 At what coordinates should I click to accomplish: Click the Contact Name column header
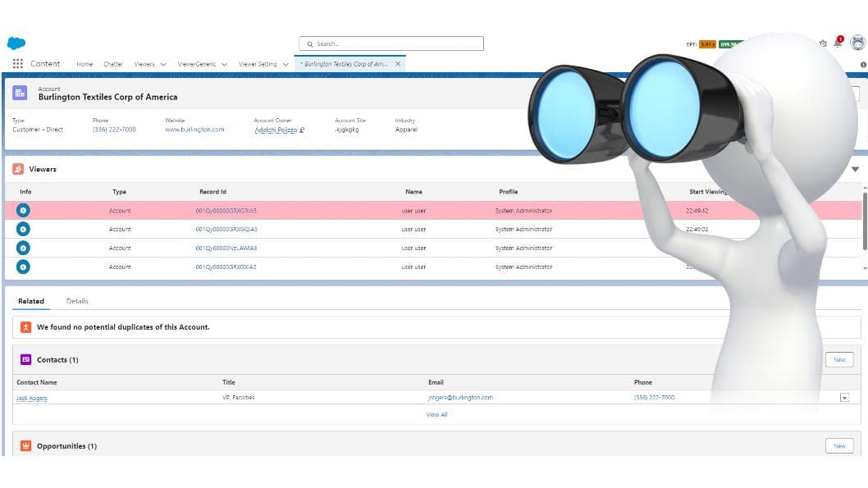pos(37,382)
